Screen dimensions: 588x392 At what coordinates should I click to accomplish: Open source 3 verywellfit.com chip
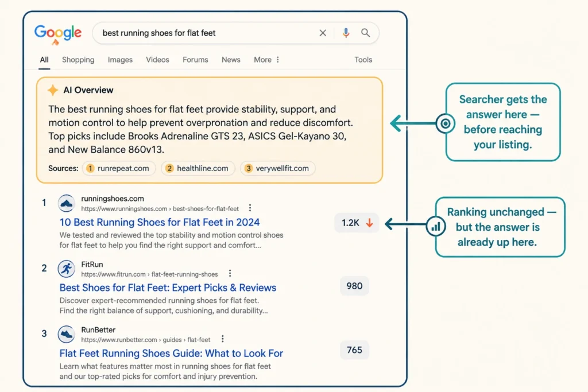pos(278,168)
